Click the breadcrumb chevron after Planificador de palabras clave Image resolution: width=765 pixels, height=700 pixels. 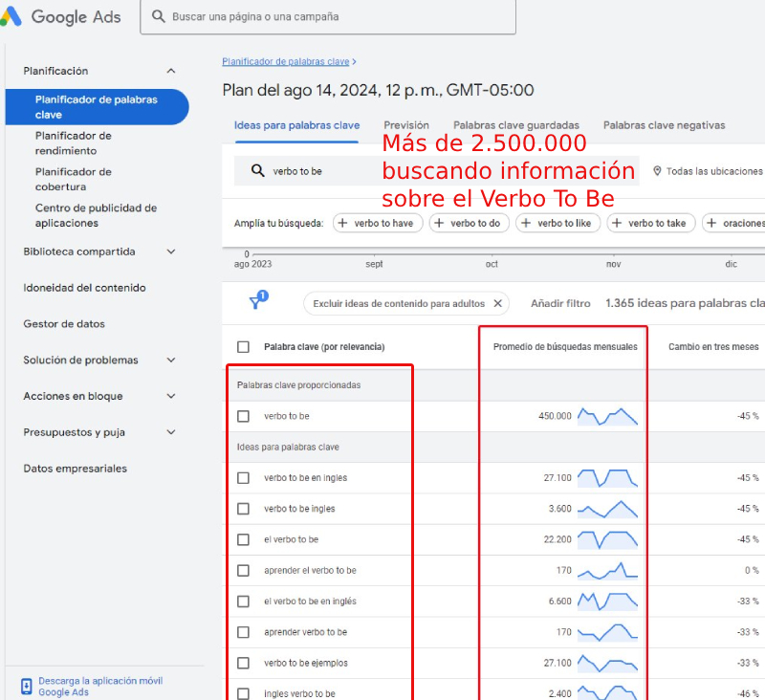[x=354, y=61]
